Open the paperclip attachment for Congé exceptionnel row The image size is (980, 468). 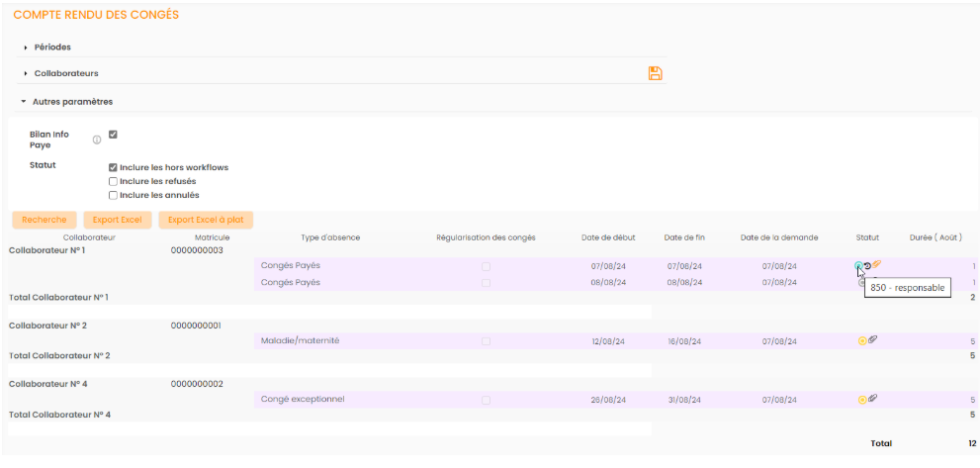[873, 399]
